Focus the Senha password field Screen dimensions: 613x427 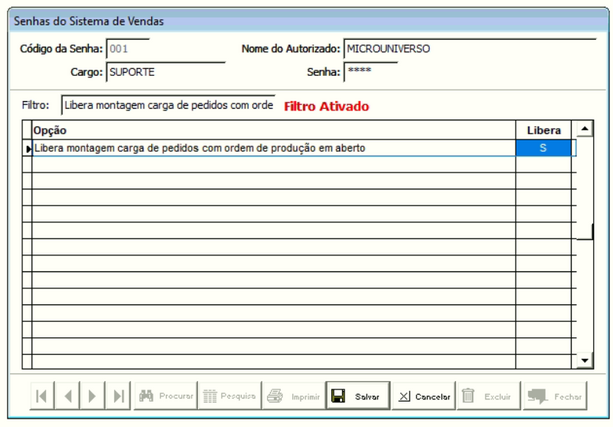click(369, 72)
